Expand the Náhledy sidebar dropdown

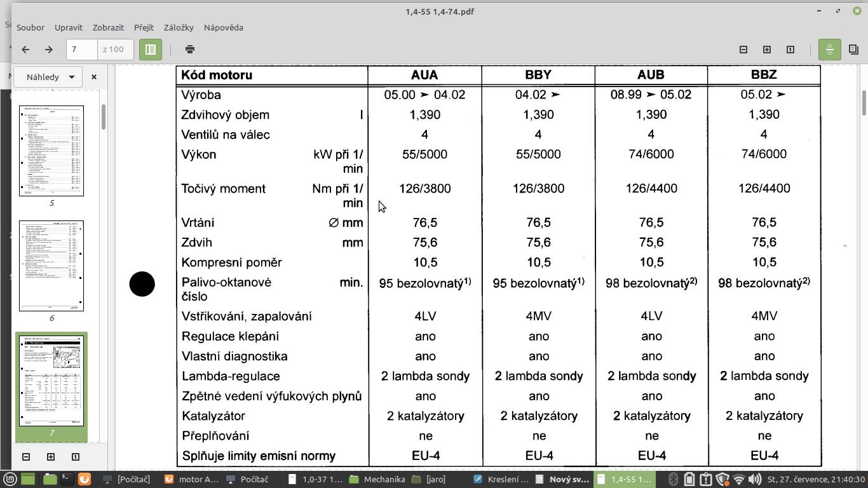click(48, 77)
